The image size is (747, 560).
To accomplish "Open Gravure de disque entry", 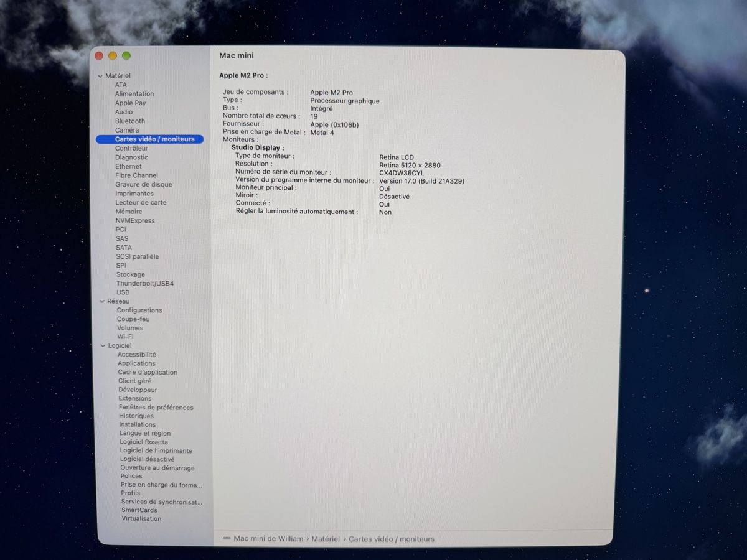I will [144, 184].
